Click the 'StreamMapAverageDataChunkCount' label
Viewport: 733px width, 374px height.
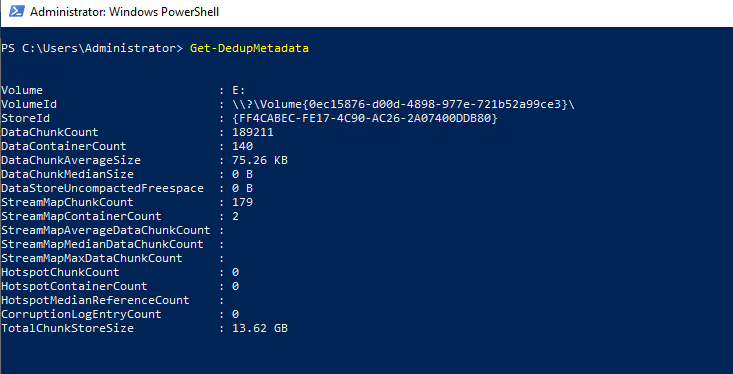coord(106,230)
